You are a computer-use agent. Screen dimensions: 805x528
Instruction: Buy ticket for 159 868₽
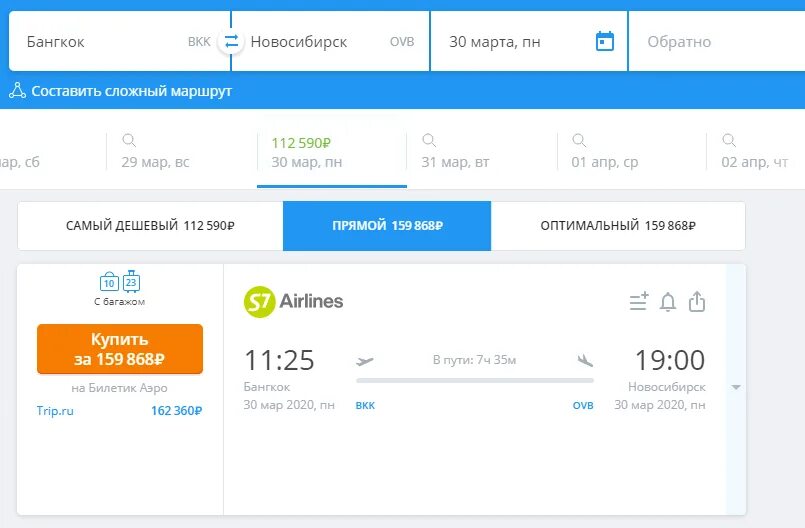[120, 349]
